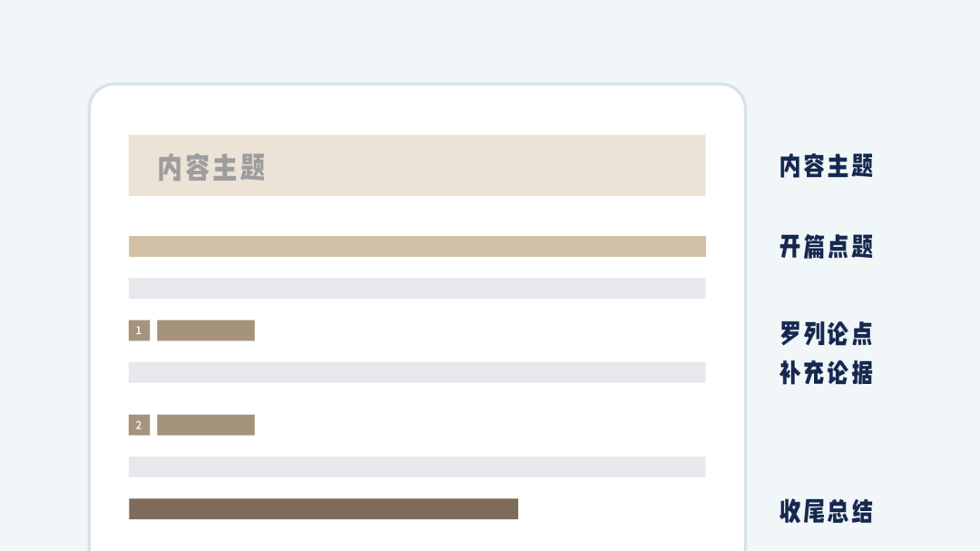Click the 内容主题 header banner in document
The image size is (980, 551).
tap(416, 166)
